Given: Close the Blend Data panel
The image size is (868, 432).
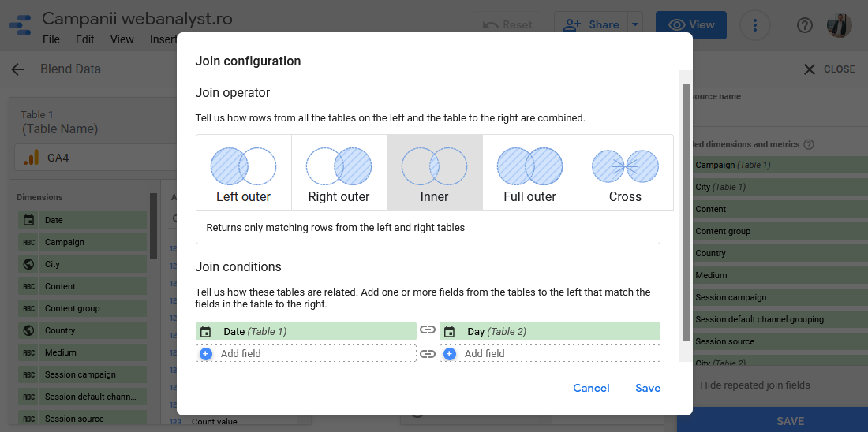Looking at the screenshot, I should 829,69.
